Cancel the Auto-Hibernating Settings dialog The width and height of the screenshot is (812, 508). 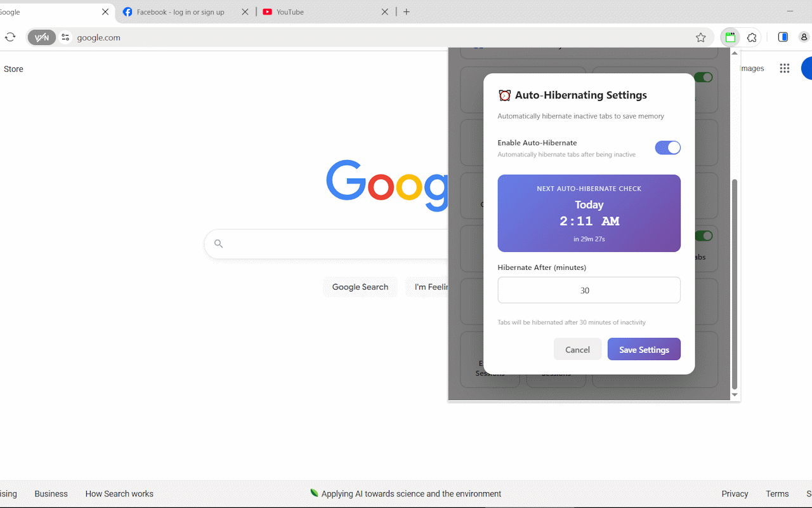[577, 349]
